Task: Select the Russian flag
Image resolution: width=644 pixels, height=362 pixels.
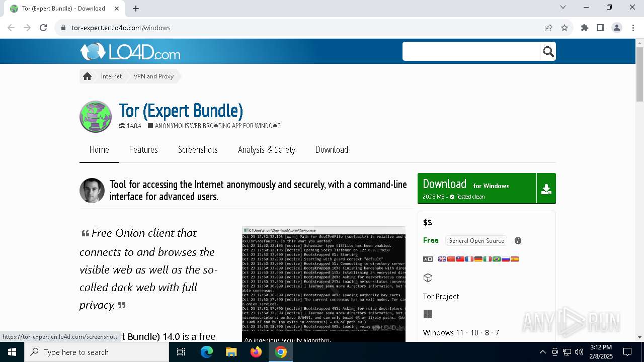Action: tap(506, 259)
